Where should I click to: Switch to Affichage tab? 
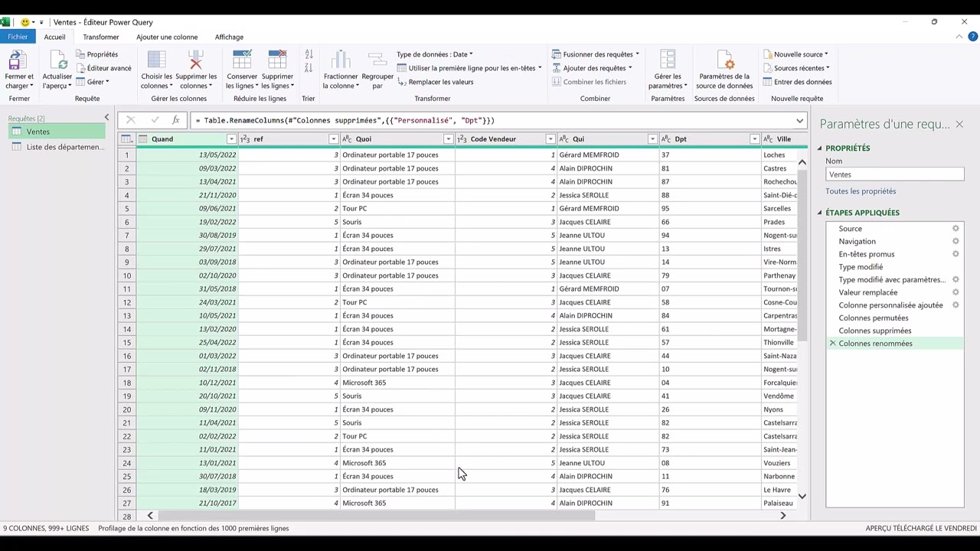click(x=229, y=37)
